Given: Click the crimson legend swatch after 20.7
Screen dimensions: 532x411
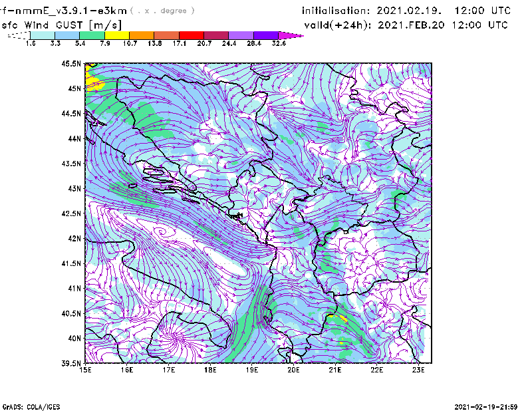Looking at the screenshot, I should point(216,35).
